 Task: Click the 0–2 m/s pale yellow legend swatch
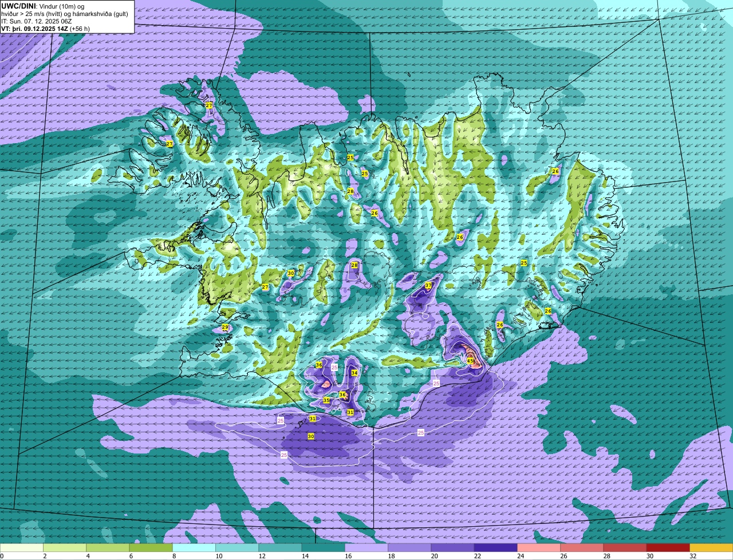(x=22, y=548)
